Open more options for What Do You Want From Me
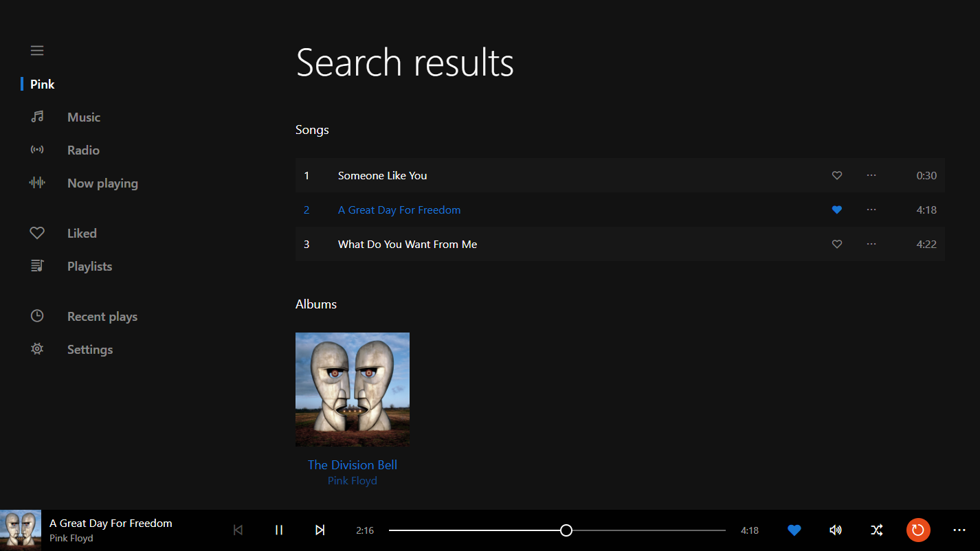Image resolution: width=980 pixels, height=551 pixels. coord(871,244)
